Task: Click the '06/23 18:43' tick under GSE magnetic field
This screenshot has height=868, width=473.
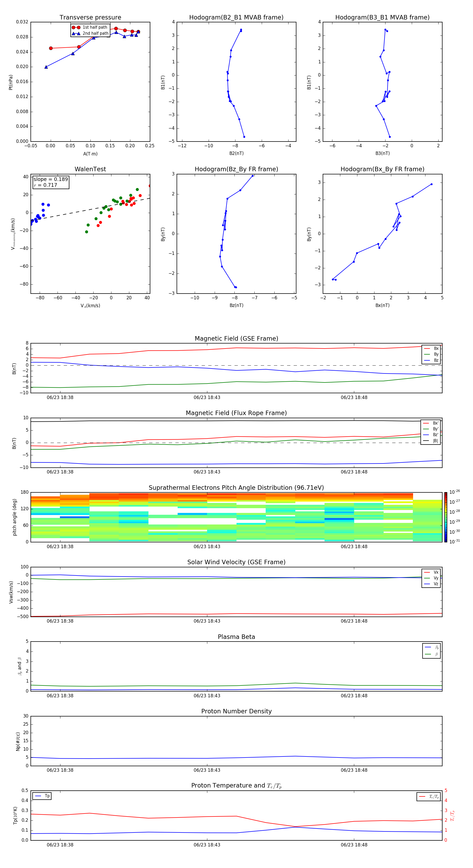Action: coord(207,398)
